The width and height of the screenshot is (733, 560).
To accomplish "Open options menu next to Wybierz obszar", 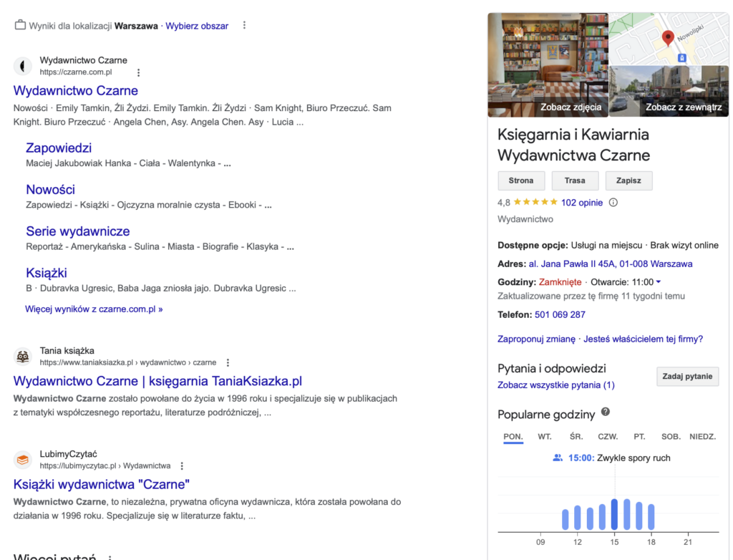I will (244, 26).
